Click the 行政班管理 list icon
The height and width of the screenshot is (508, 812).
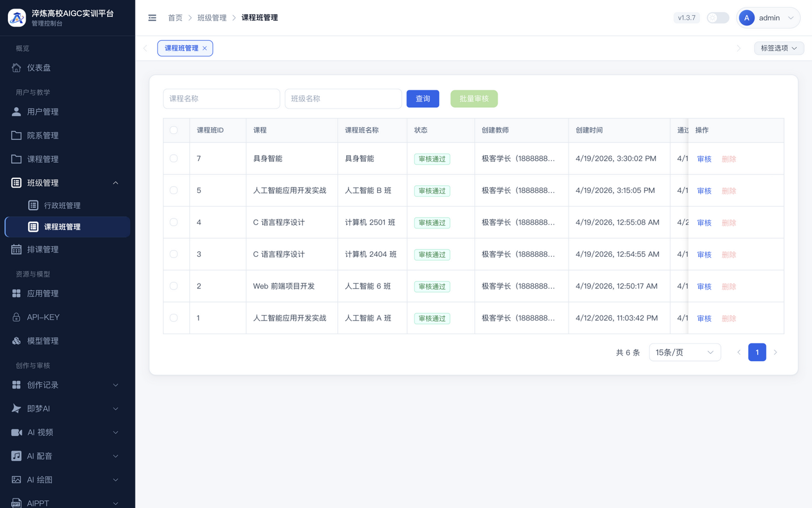tap(33, 205)
